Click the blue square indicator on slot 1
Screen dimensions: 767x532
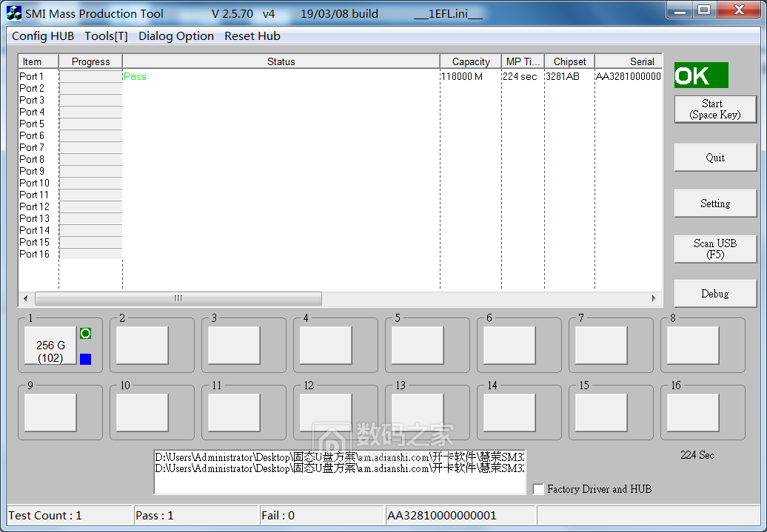coord(86,359)
